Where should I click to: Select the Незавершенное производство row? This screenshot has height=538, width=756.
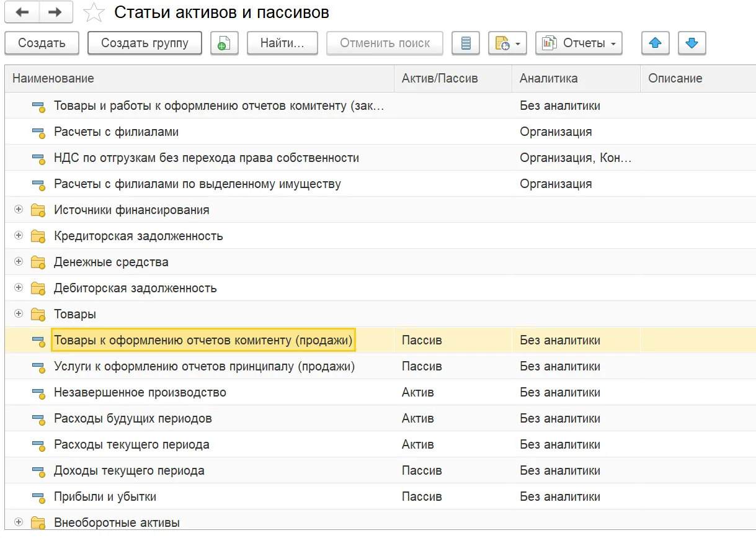tap(140, 393)
